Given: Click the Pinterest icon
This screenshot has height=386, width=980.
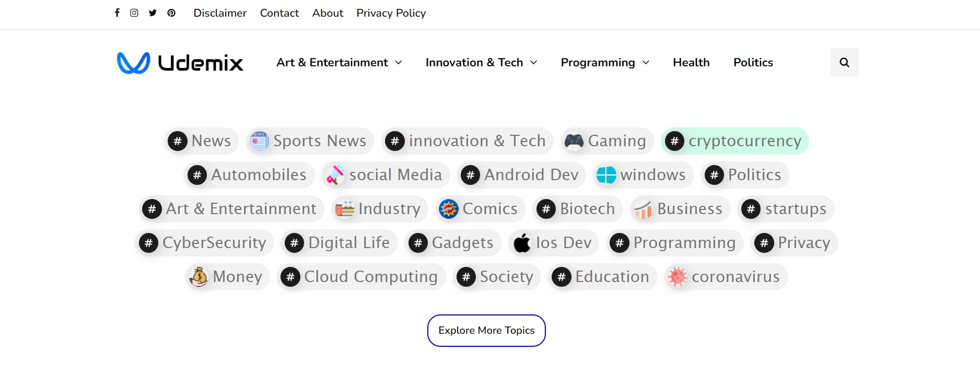Looking at the screenshot, I should (171, 13).
